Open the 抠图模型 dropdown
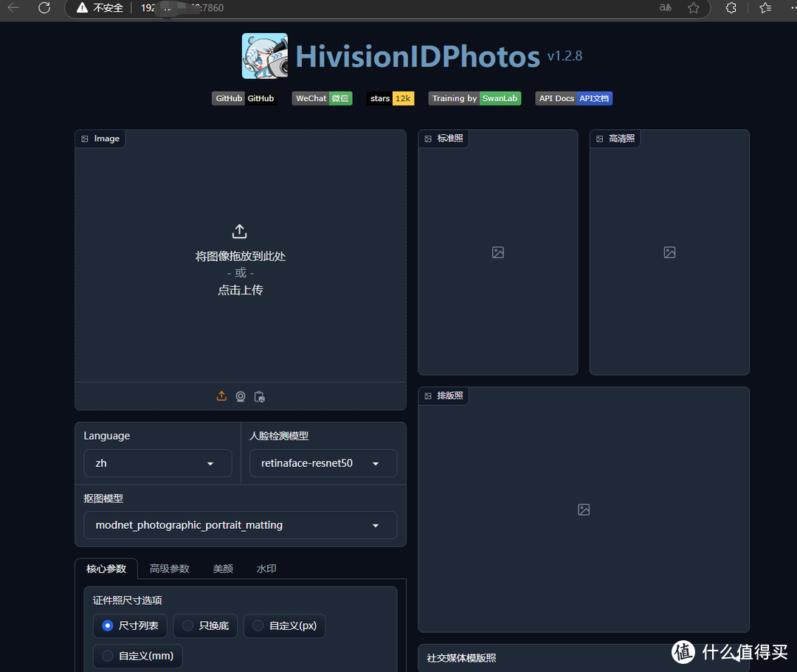The width and height of the screenshot is (797, 672). (x=241, y=525)
